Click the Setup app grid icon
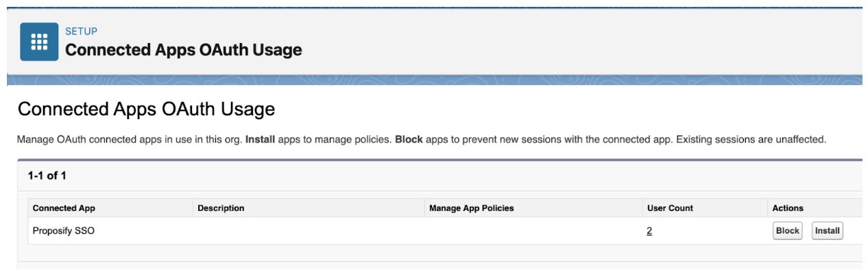Viewport: 868px width, 274px height. pyautogui.click(x=39, y=42)
